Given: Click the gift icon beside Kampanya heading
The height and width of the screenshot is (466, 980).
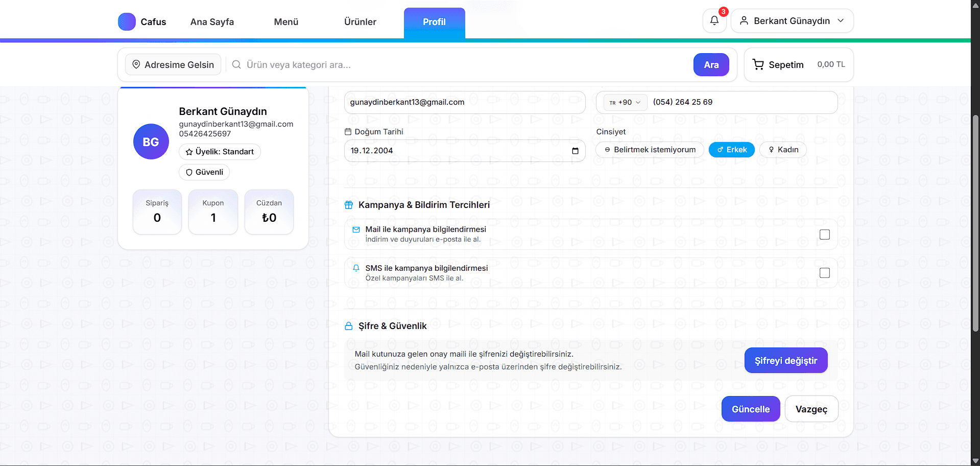Looking at the screenshot, I should (349, 205).
